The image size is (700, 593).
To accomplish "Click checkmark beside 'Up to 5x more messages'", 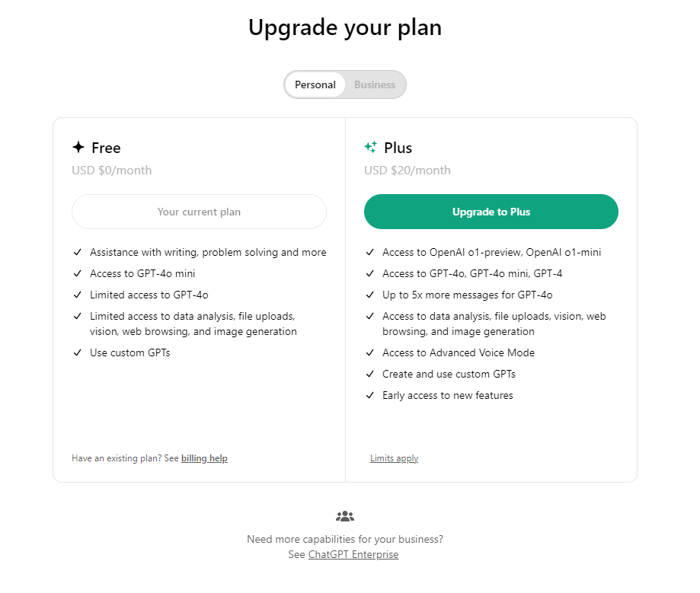I will 370,295.
